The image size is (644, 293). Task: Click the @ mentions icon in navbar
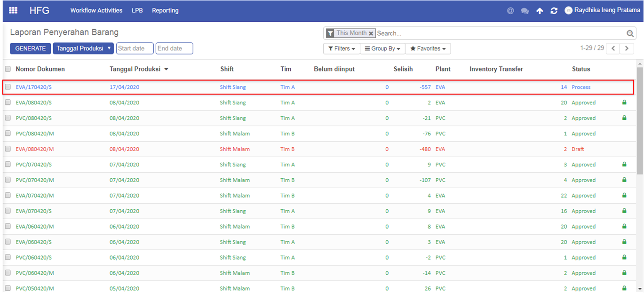coord(510,11)
